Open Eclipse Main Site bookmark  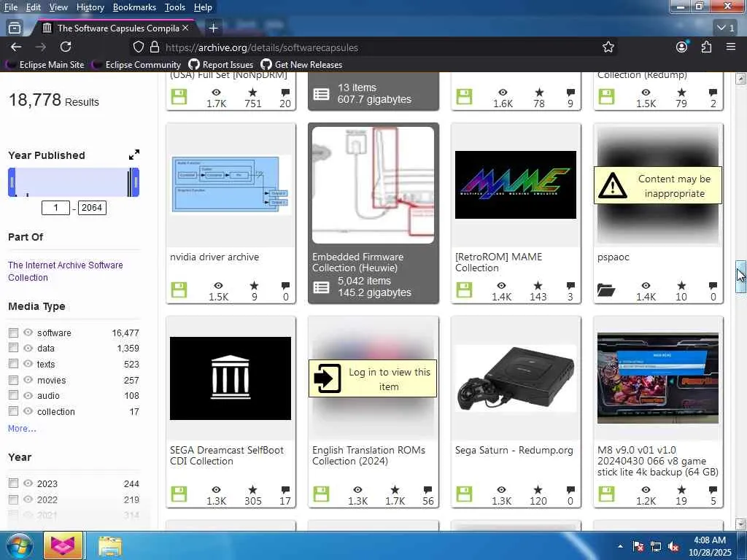(x=45, y=64)
